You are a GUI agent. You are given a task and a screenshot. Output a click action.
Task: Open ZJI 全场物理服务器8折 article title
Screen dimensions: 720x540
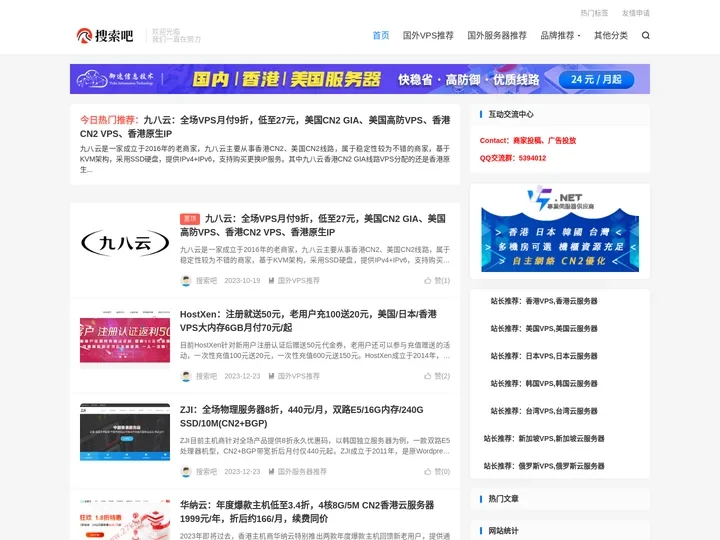[302, 416]
